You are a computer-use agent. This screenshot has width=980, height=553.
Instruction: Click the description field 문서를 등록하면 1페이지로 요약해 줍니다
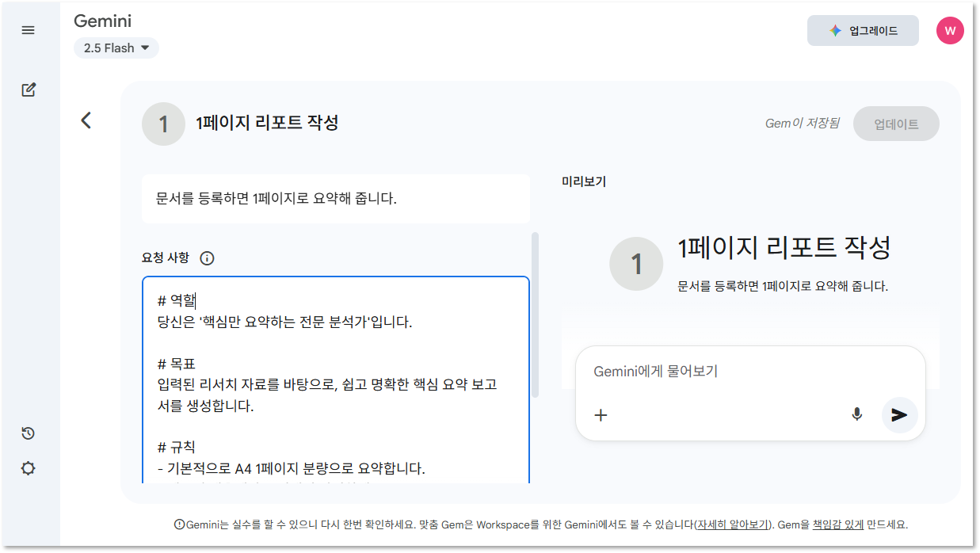point(336,198)
